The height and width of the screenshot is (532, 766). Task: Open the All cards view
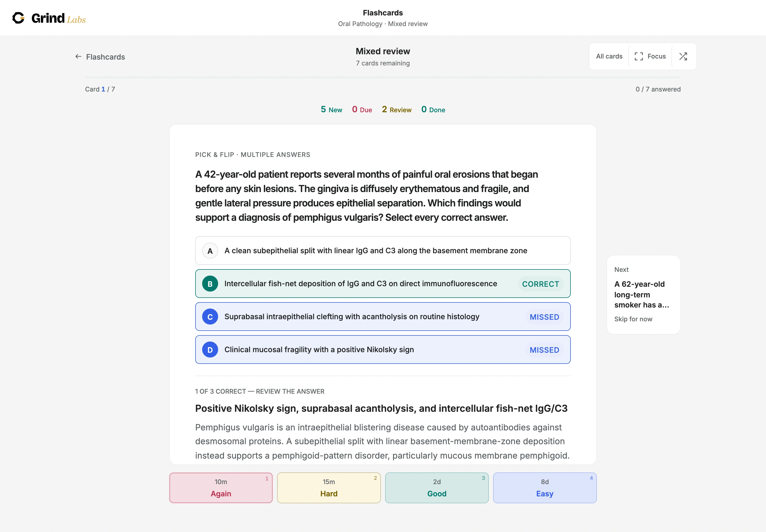coord(609,56)
